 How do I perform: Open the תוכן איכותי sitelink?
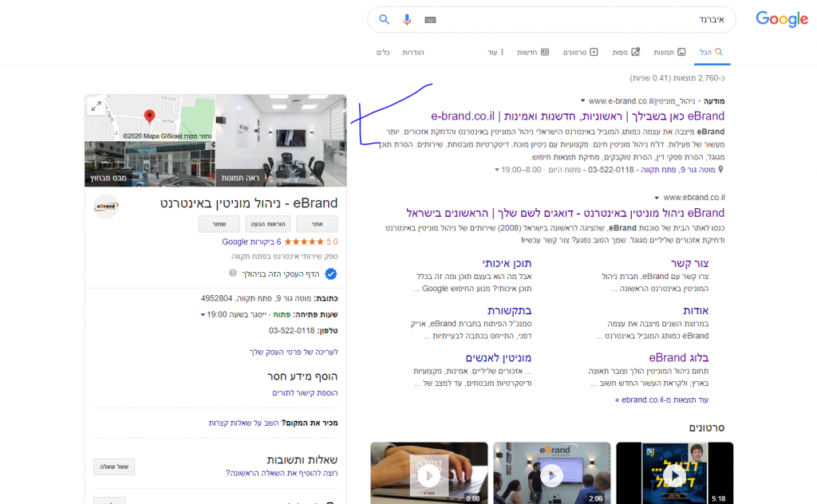[x=507, y=263]
